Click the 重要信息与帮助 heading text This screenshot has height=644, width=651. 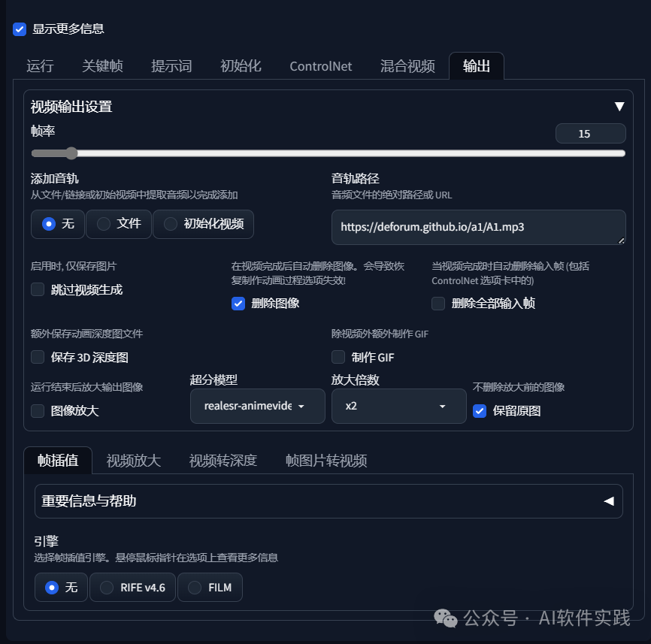89,500
